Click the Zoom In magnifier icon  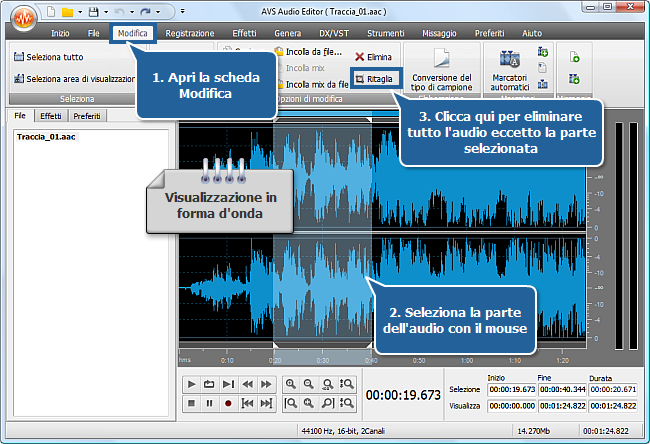290,384
